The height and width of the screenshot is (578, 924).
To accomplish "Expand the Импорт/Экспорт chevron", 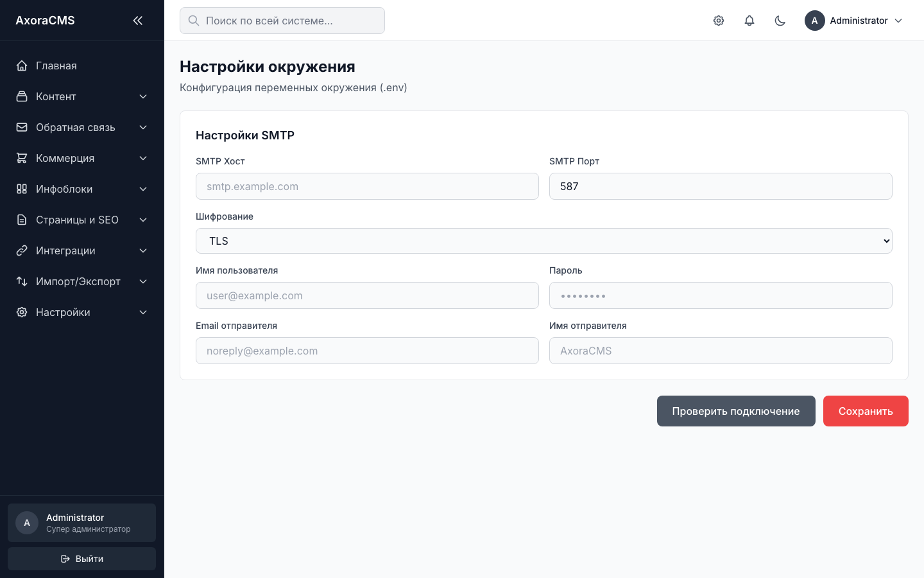I will point(143,281).
